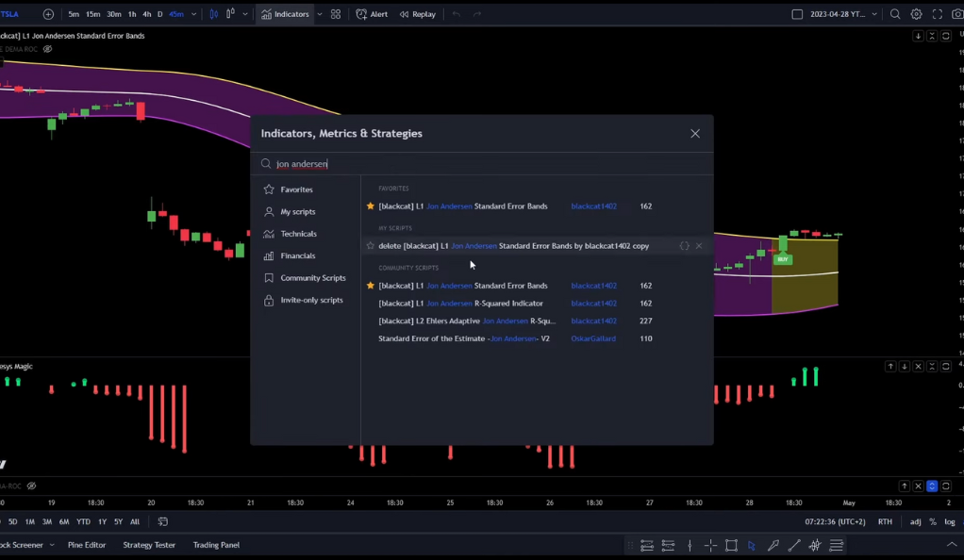Image resolution: width=964 pixels, height=560 pixels.
Task: Collapse the main price pane
Action: pos(932,36)
